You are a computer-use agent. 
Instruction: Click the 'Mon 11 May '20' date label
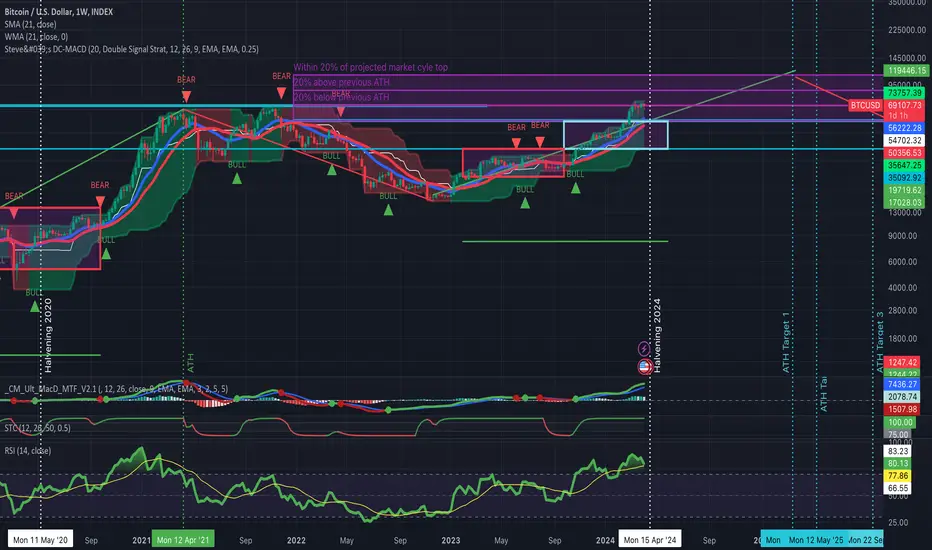[x=40, y=540]
